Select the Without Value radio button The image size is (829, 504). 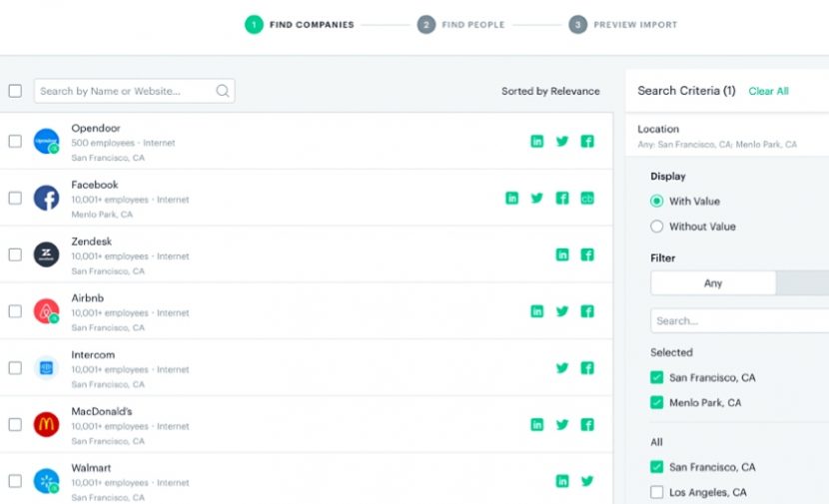coord(656,227)
